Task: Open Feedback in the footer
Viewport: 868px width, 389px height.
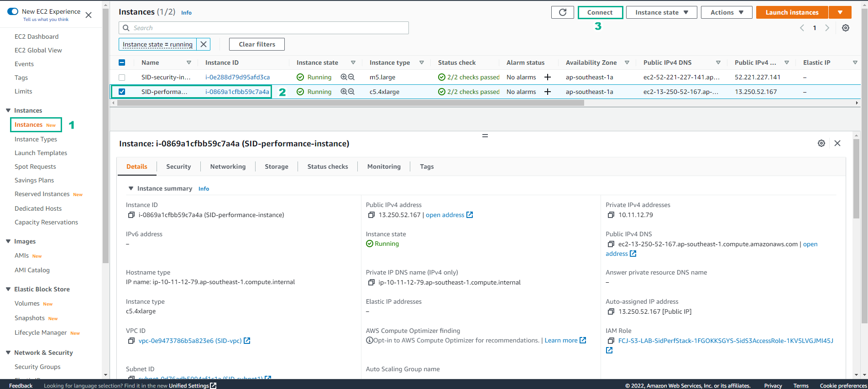Action: 21,385
